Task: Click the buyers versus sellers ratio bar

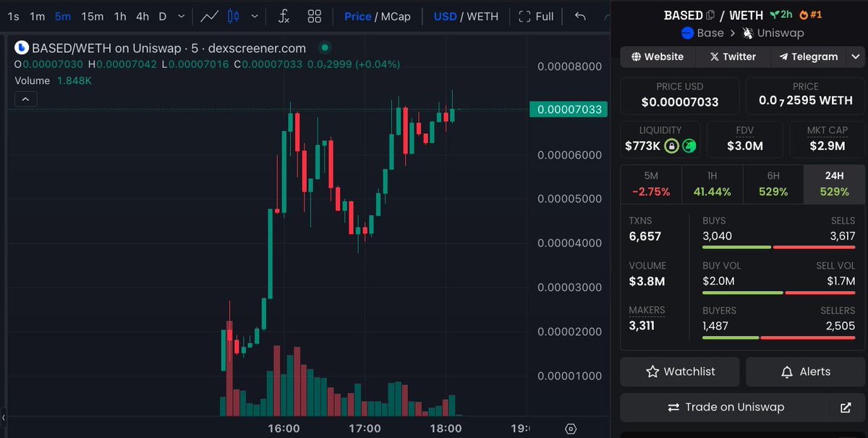Action: click(x=779, y=337)
